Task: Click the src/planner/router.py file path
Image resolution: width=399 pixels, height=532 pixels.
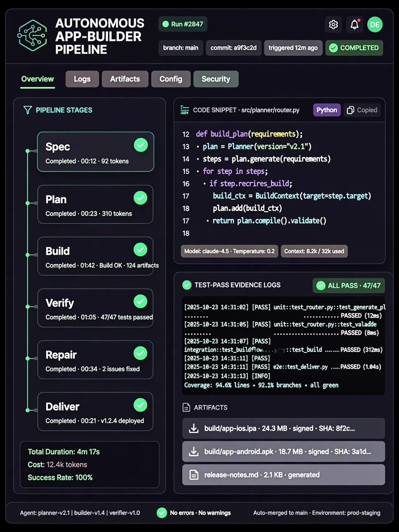Action: tap(270, 110)
